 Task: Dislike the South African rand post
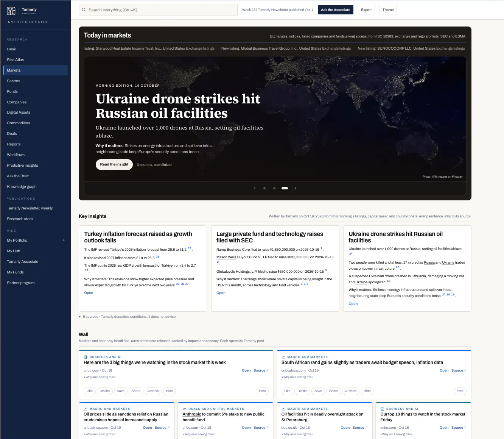pos(303,391)
